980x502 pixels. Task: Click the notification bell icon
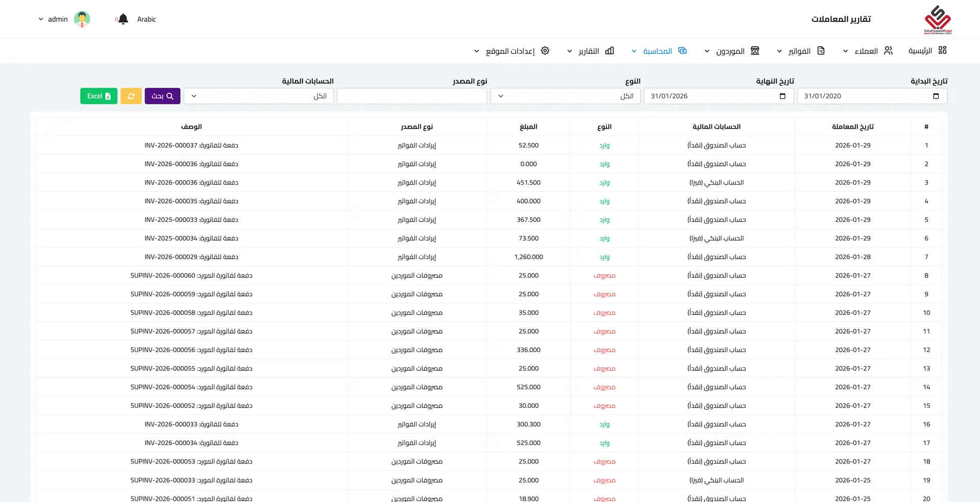pos(123,19)
